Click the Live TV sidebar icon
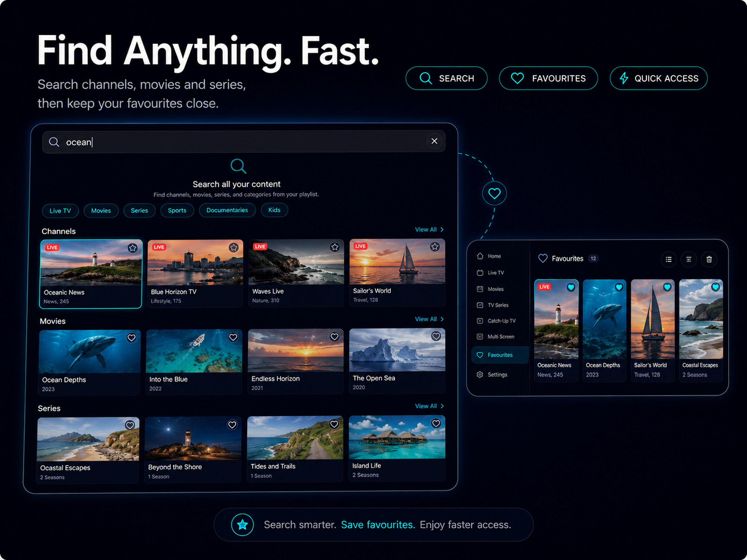747x560 pixels. pos(480,273)
